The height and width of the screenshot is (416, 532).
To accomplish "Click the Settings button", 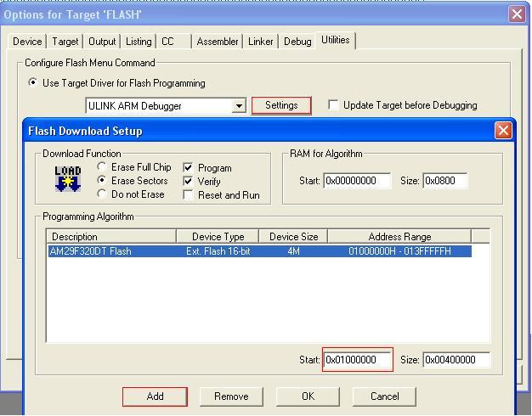I will (281, 105).
